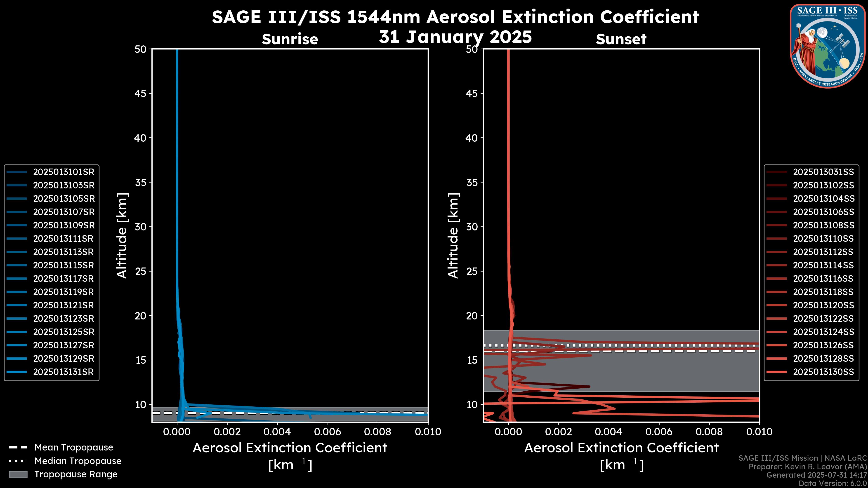868x488 pixels.
Task: Click the Sunrise panel title
Action: [x=290, y=39]
